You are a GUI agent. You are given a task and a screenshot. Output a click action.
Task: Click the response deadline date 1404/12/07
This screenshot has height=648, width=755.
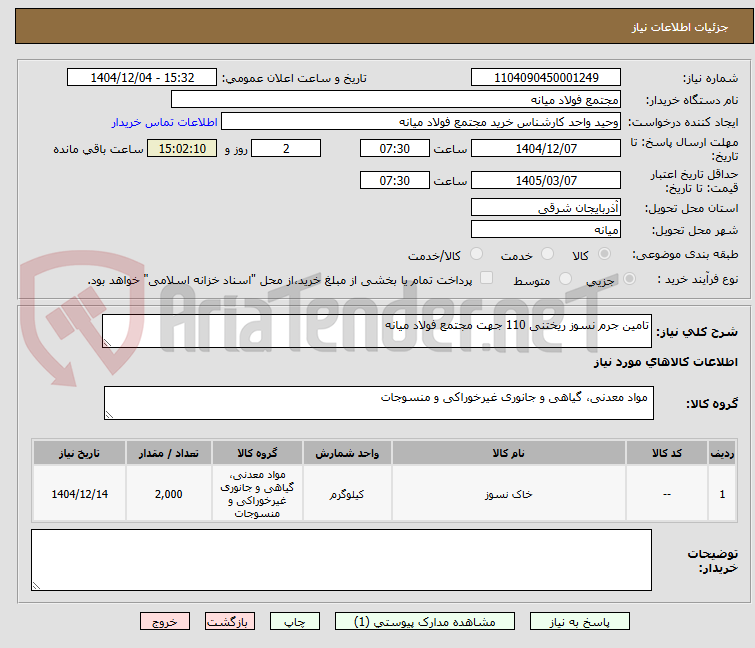pyautogui.click(x=546, y=148)
